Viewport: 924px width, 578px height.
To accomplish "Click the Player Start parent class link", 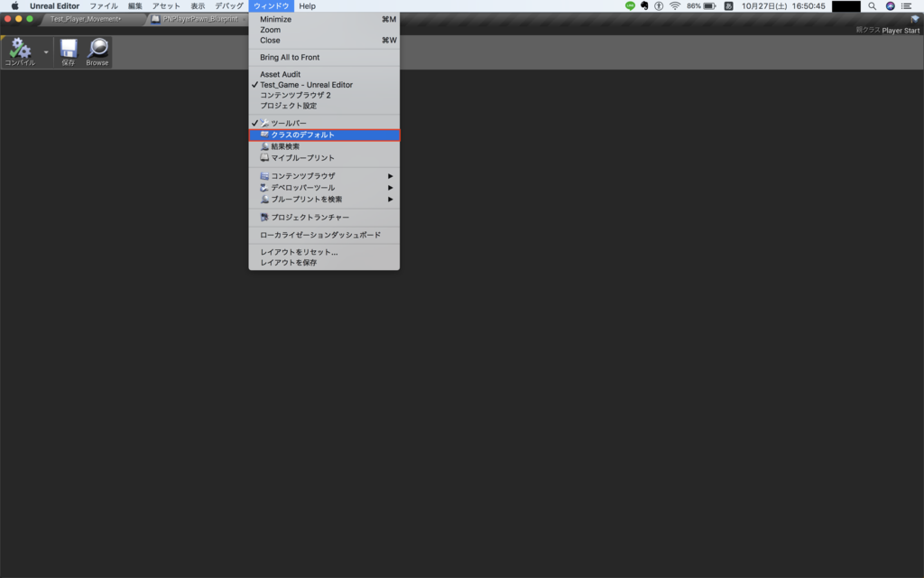I will 901,31.
